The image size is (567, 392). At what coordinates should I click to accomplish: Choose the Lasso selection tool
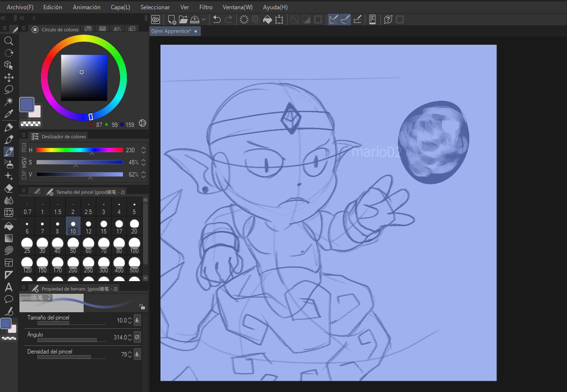(8, 89)
